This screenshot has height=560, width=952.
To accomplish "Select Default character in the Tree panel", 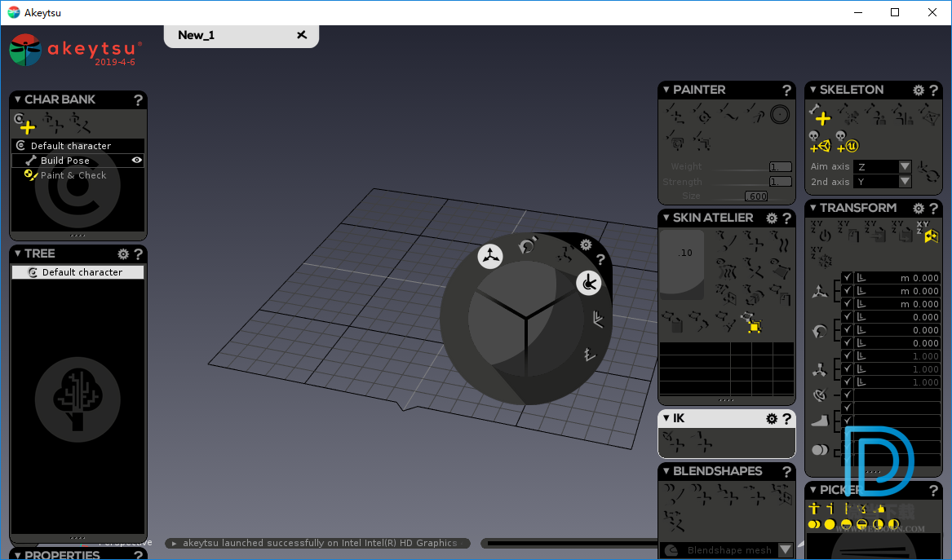I will 77,272.
